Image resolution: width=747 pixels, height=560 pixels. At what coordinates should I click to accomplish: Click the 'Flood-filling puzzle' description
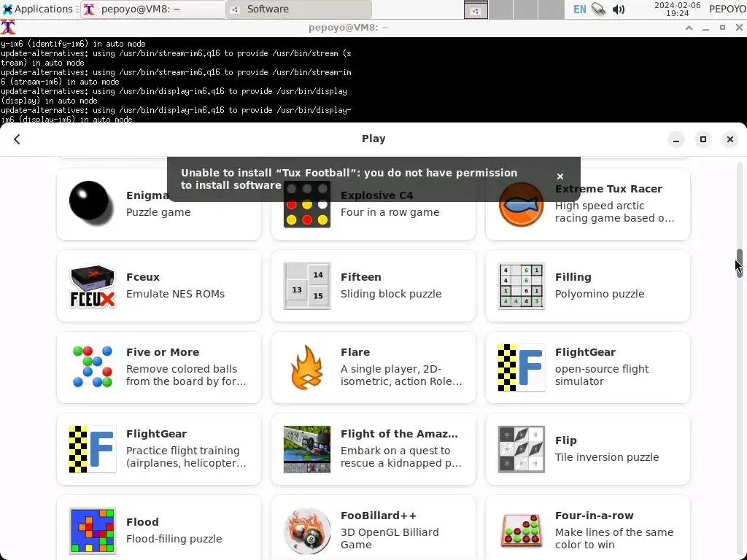(x=174, y=539)
